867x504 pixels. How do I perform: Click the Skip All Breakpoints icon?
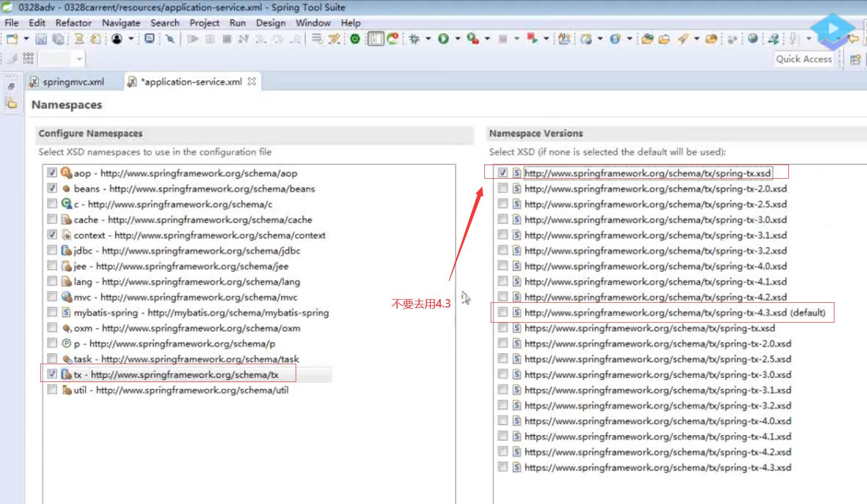(x=170, y=39)
